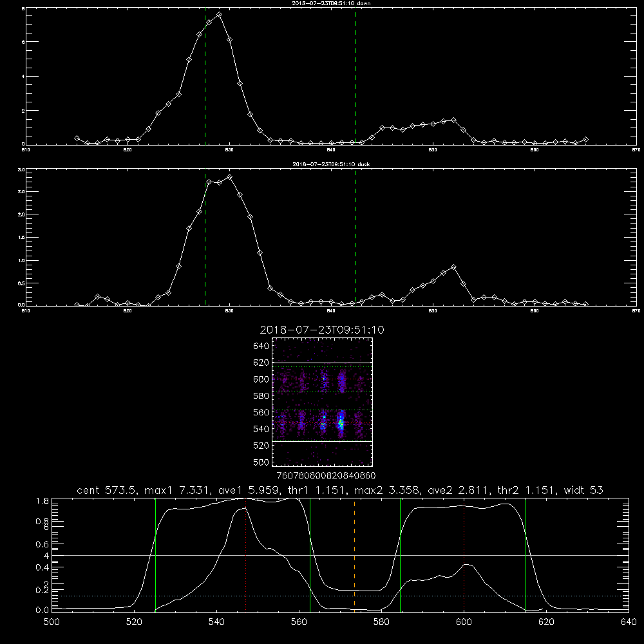The width and height of the screenshot is (644, 644).
Task: Click the first green dashed line in dusk plot
Action: [205, 238]
